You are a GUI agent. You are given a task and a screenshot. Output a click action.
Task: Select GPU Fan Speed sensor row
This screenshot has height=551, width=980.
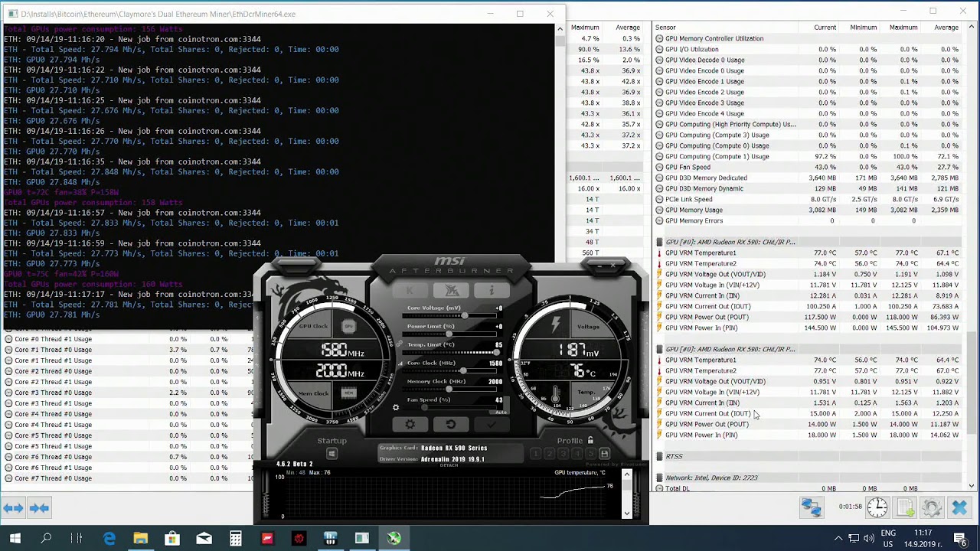tap(808, 167)
